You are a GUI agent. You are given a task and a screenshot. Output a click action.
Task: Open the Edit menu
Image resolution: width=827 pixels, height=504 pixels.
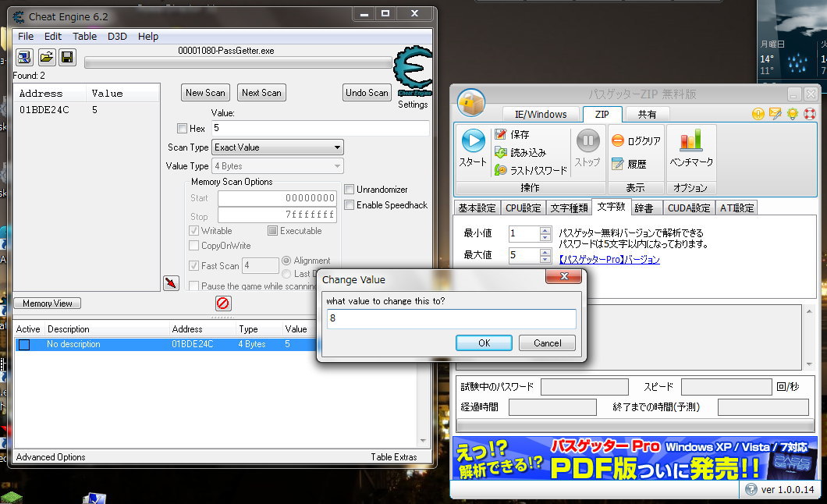pos(53,37)
